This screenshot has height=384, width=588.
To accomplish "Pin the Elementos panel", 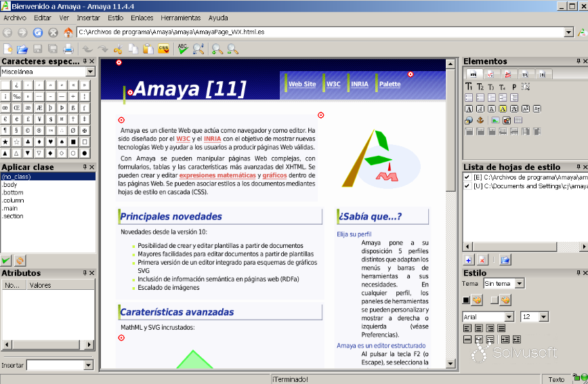I will pyautogui.click(x=579, y=61).
